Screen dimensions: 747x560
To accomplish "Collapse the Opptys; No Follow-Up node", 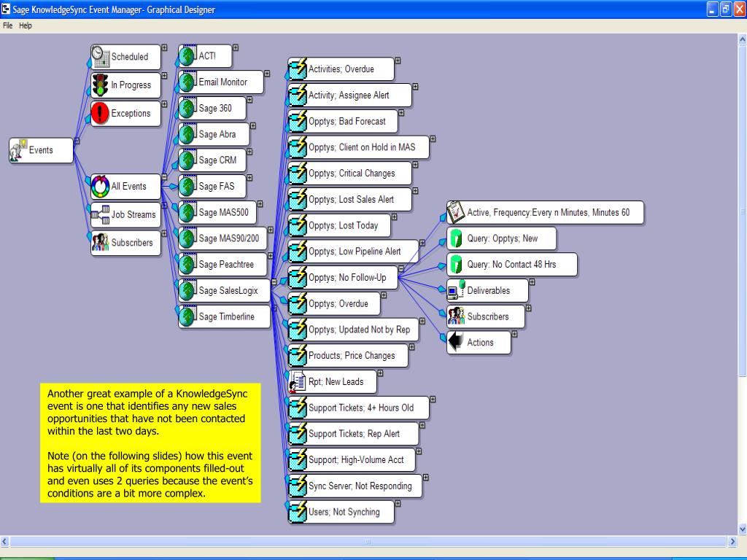I will (401, 269).
